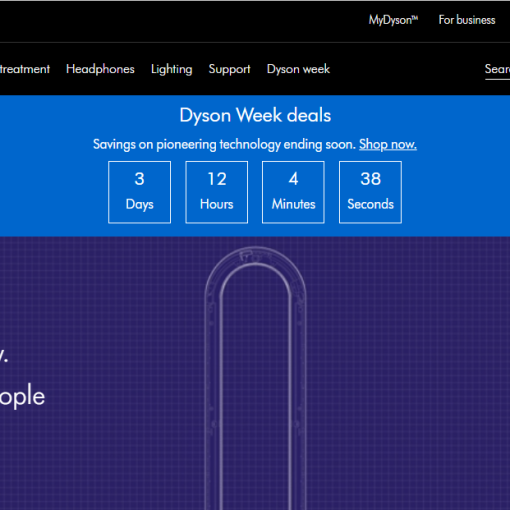Screen dimensions: 510x510
Task: Click the Dyson fan outline illustration
Action: (x=255, y=378)
